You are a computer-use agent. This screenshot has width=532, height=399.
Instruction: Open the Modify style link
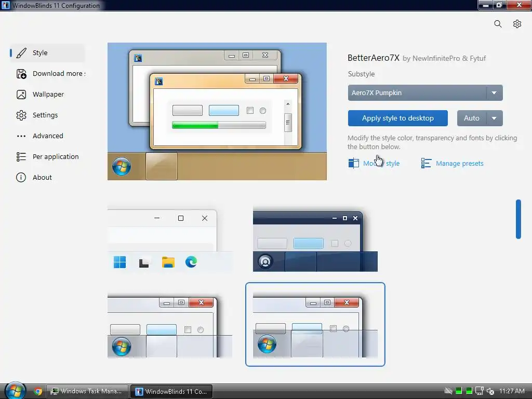pyautogui.click(x=374, y=163)
